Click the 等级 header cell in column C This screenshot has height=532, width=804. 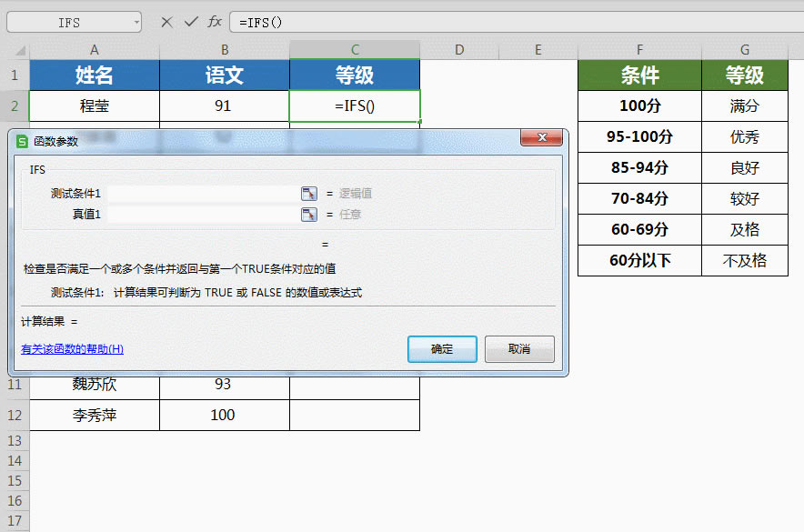355,75
